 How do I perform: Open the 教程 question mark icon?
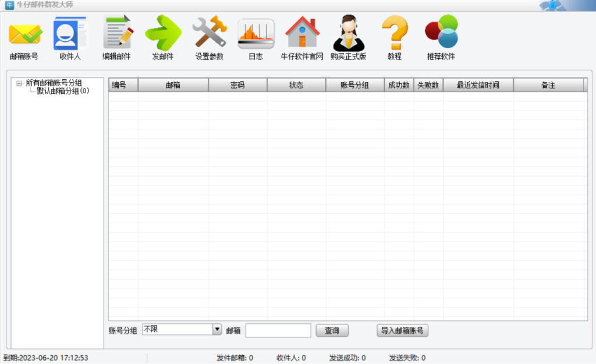395,34
